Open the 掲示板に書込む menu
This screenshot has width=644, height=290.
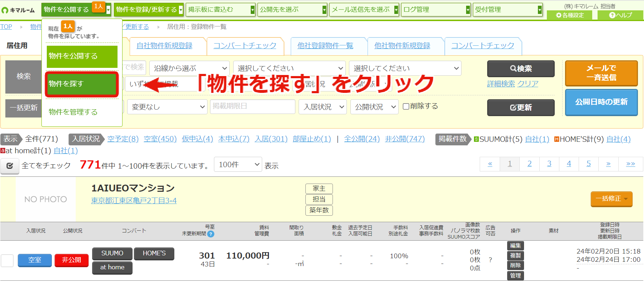click(221, 10)
